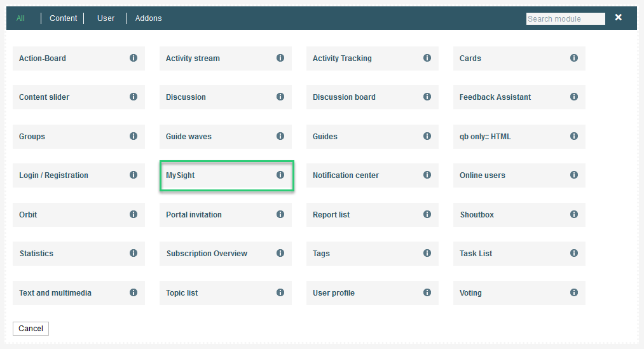Select the MySight module
This screenshot has width=644, height=349.
click(226, 175)
